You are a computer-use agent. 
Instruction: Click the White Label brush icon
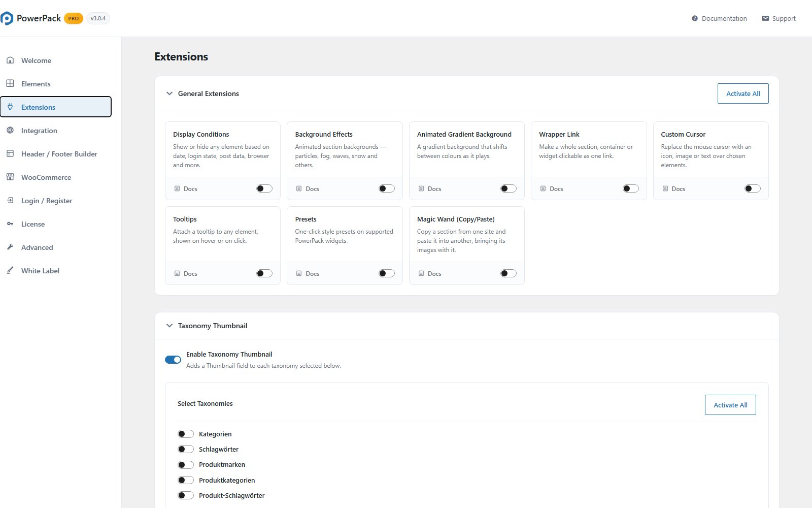(x=10, y=271)
